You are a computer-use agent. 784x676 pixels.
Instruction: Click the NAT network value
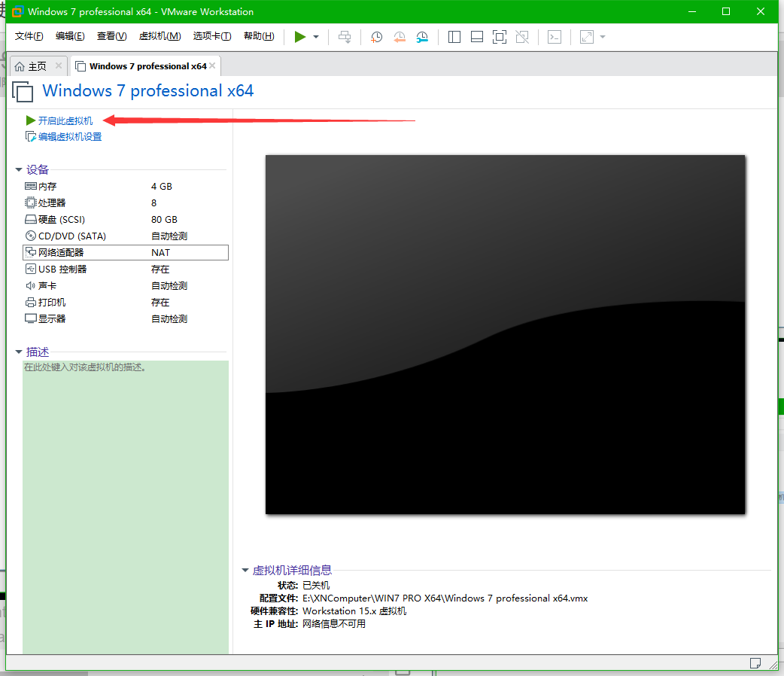[x=160, y=253]
